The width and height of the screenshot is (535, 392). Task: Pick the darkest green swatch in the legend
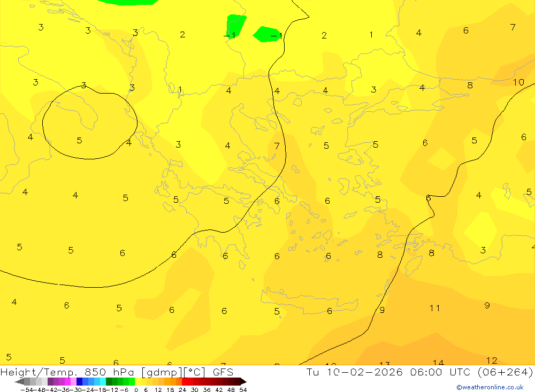coord(109,382)
